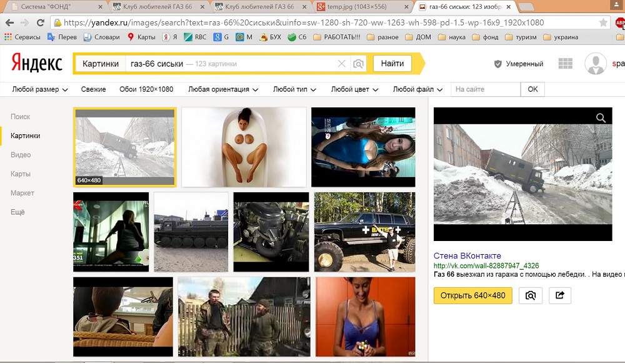Open the Любой цвет dropdown

pos(354,89)
